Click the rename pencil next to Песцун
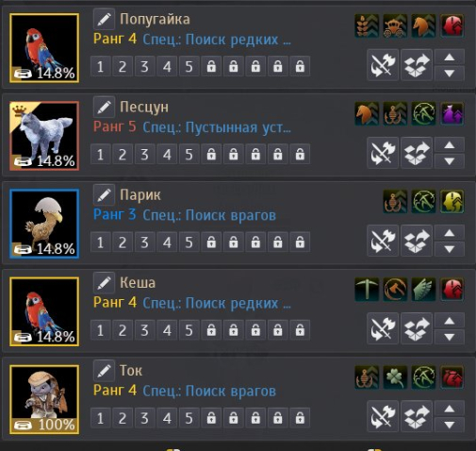 point(104,107)
